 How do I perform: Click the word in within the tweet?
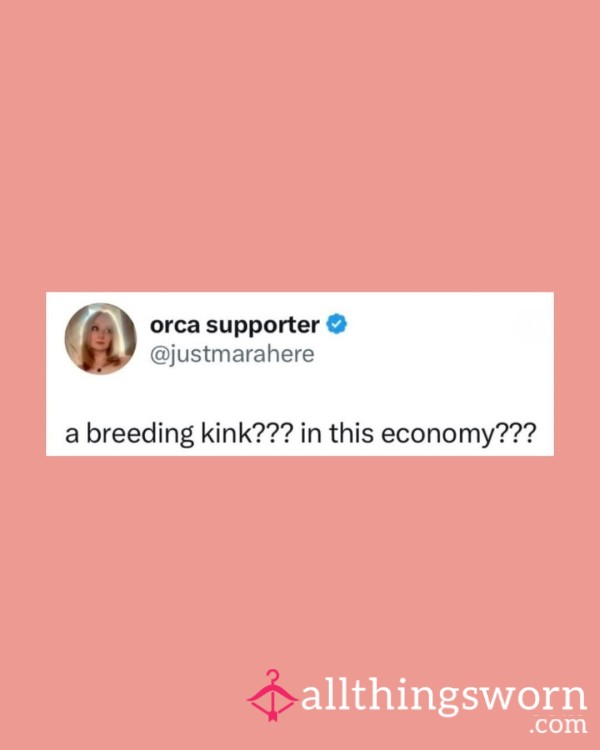[311, 433]
